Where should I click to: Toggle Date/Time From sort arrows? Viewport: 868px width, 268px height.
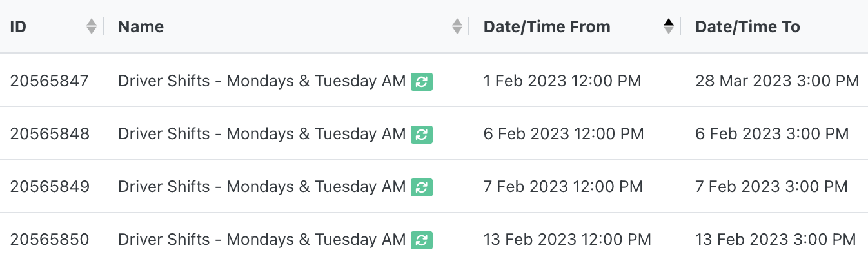pyautogui.click(x=669, y=26)
